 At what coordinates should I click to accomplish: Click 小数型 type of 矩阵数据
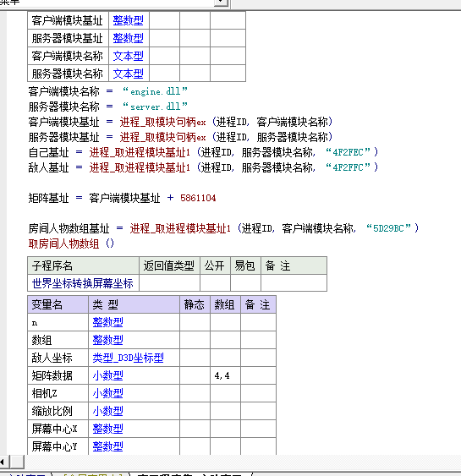coord(107,375)
